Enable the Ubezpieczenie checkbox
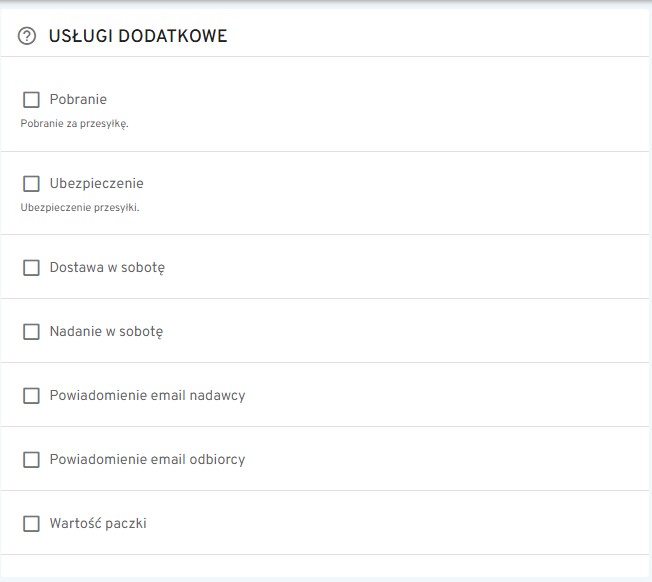This screenshot has width=652, height=582. pyautogui.click(x=31, y=184)
